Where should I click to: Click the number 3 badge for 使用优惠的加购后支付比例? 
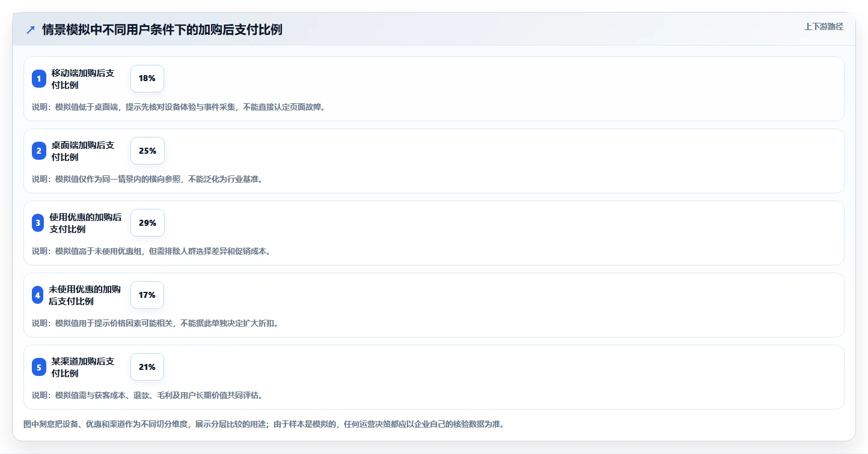pos(38,223)
